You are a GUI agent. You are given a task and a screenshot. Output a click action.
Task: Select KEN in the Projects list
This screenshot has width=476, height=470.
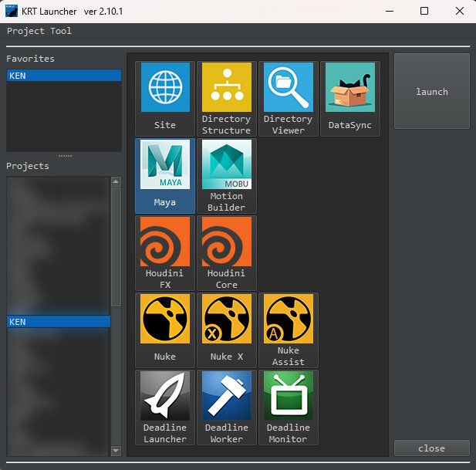pos(59,322)
